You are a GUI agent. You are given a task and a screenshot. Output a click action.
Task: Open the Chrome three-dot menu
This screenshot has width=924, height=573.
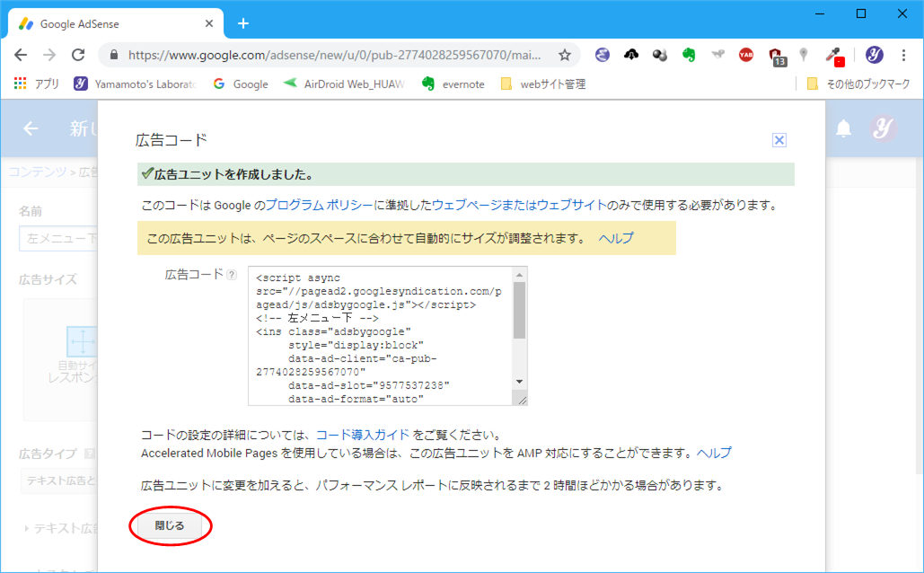(x=903, y=55)
